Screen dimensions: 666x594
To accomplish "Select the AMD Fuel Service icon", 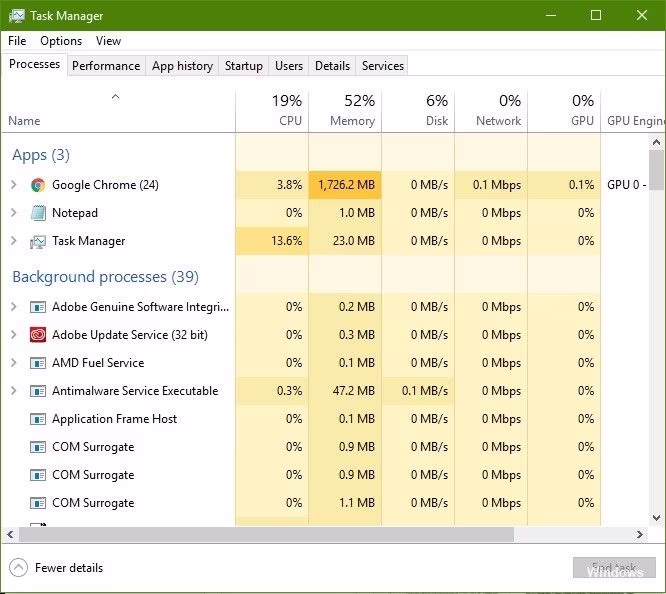I will point(38,363).
